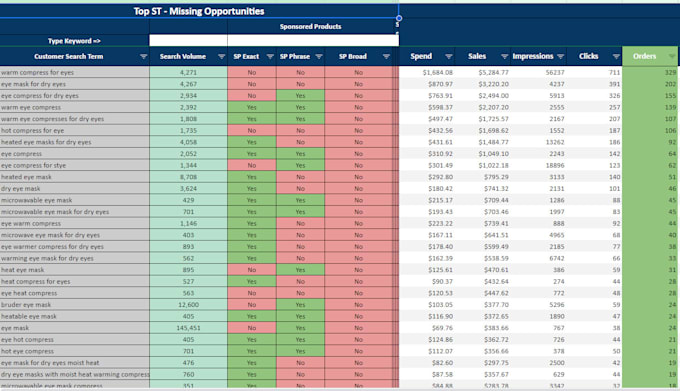The image size is (680, 391).
Task: Select the sales value $5,284.77
Action: click(494, 72)
